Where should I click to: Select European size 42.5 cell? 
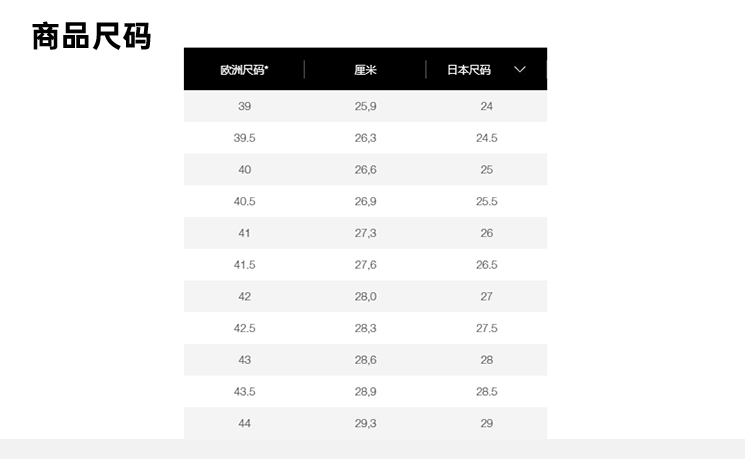245,328
